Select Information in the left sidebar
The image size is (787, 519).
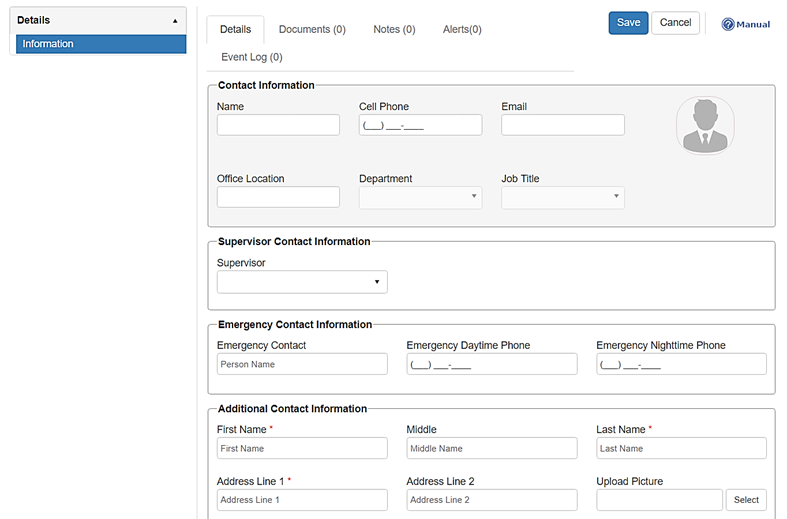click(101, 44)
